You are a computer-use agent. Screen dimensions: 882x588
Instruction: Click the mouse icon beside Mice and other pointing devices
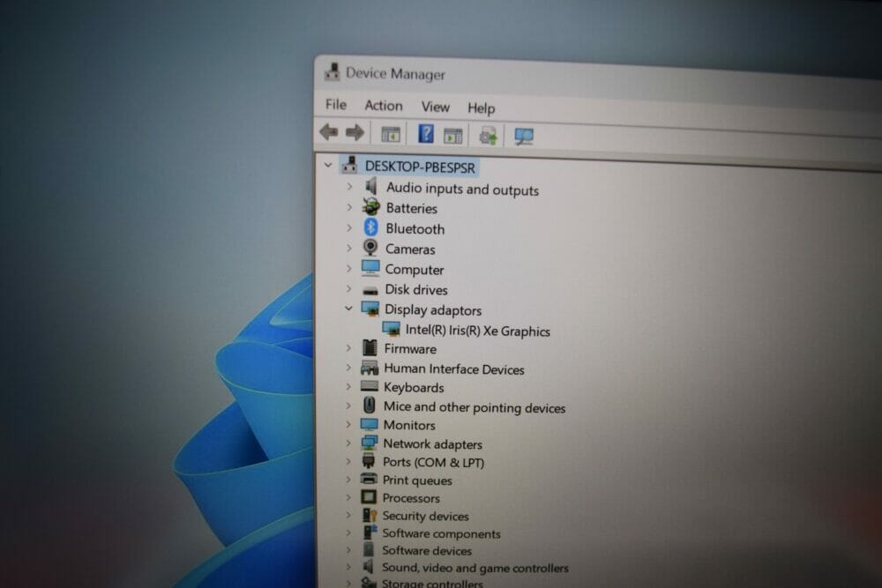coord(369,406)
